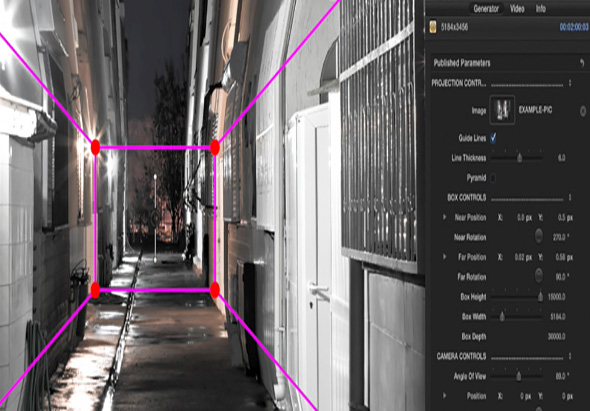Expand the Far Position disclosure triangle
This screenshot has width=590, height=411.
tap(444, 257)
